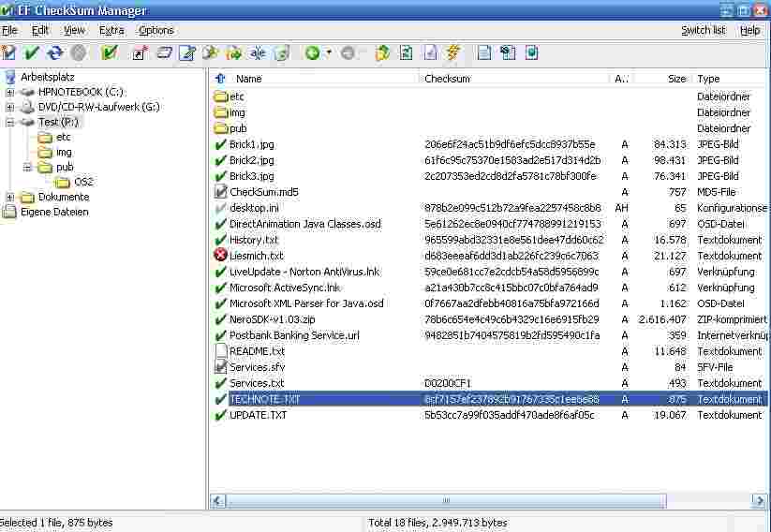Select the UPDATE.TXT file row
The height and width of the screenshot is (532, 771).
click(x=490, y=415)
